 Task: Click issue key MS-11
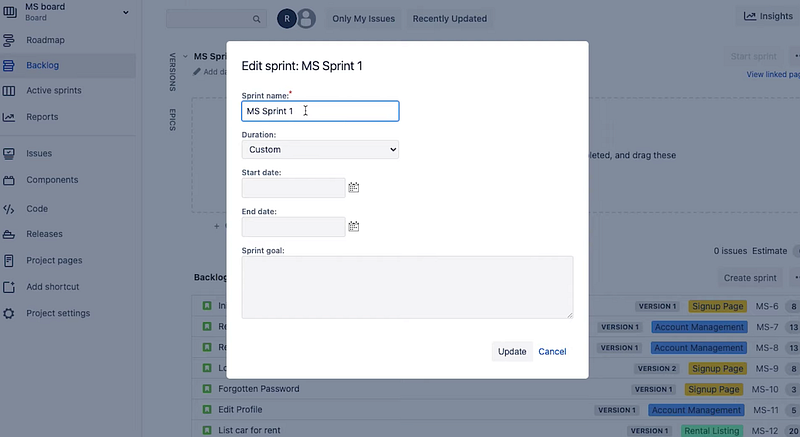(x=766, y=410)
